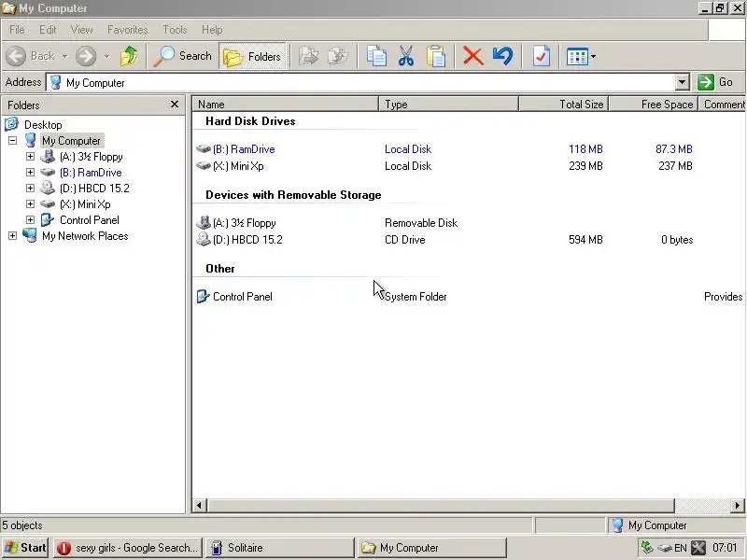Open the Address bar dropdown

pos(683,82)
